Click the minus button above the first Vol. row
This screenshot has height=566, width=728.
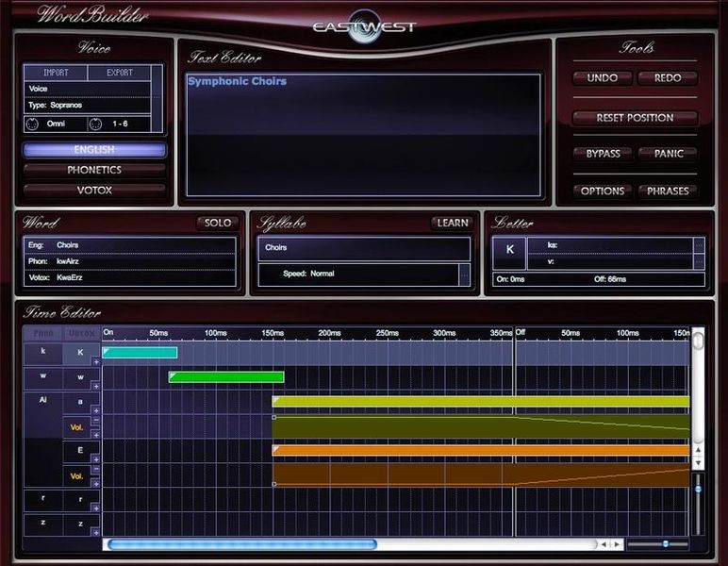click(x=95, y=420)
